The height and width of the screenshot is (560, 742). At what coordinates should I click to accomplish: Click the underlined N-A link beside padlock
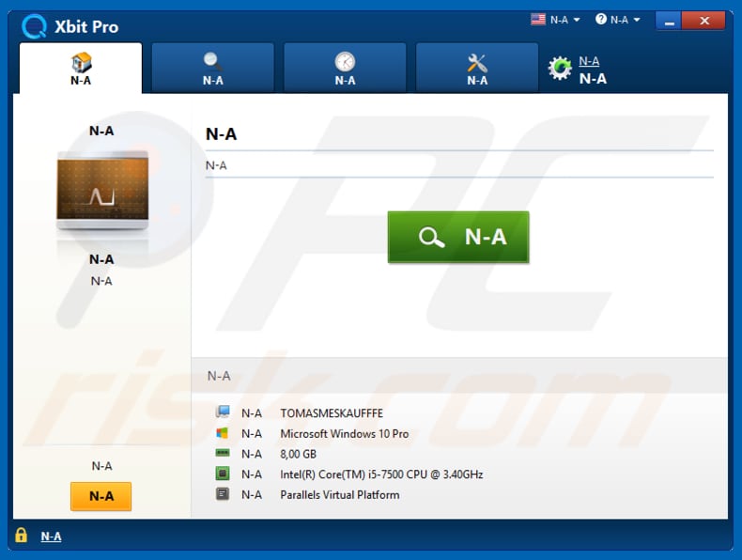pos(51,537)
